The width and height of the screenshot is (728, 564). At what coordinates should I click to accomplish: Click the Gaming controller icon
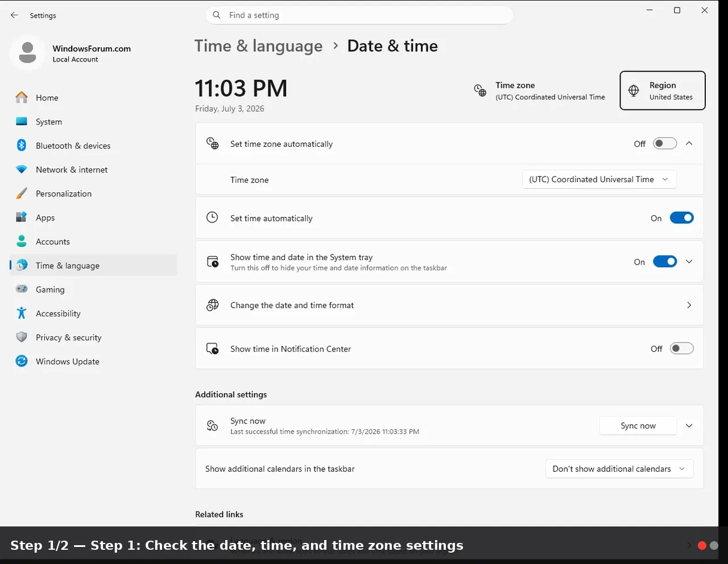pos(22,289)
